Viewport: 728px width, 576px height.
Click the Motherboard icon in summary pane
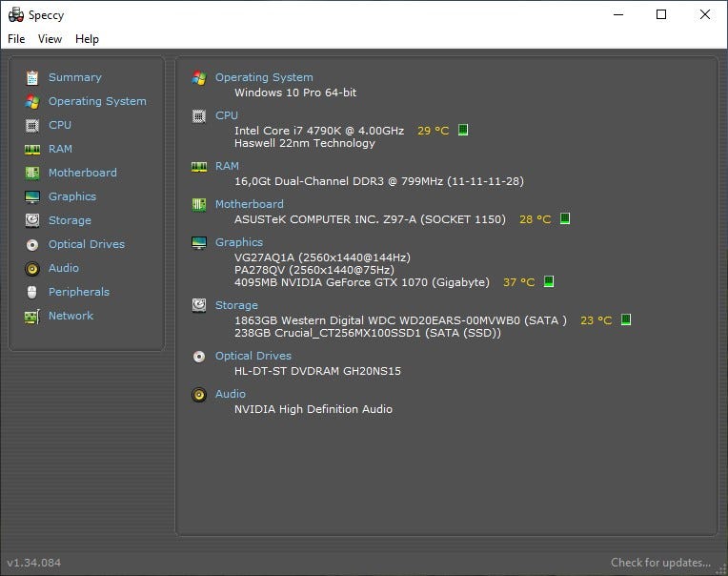pyautogui.click(x=199, y=204)
